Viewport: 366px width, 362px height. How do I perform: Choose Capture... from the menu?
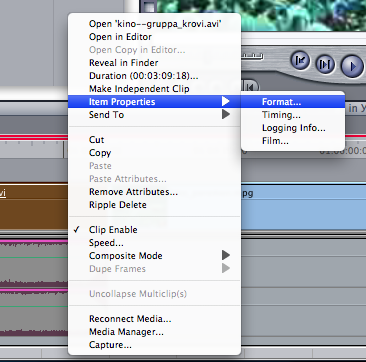154,345
